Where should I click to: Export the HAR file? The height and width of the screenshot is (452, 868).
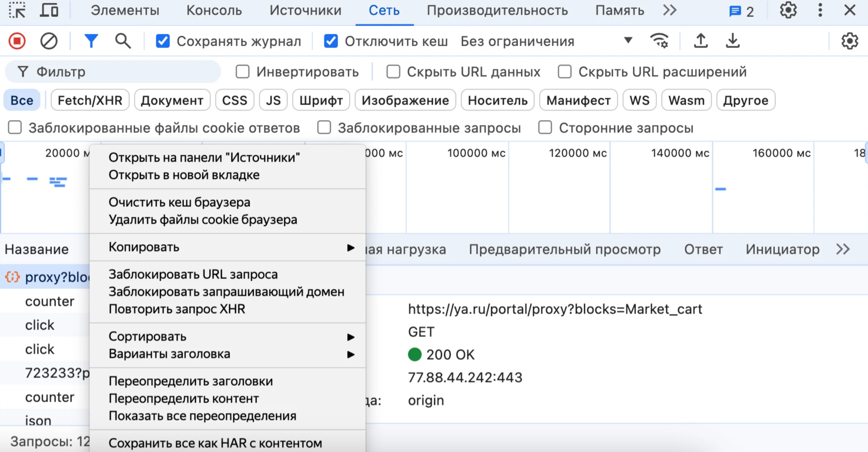click(x=733, y=41)
